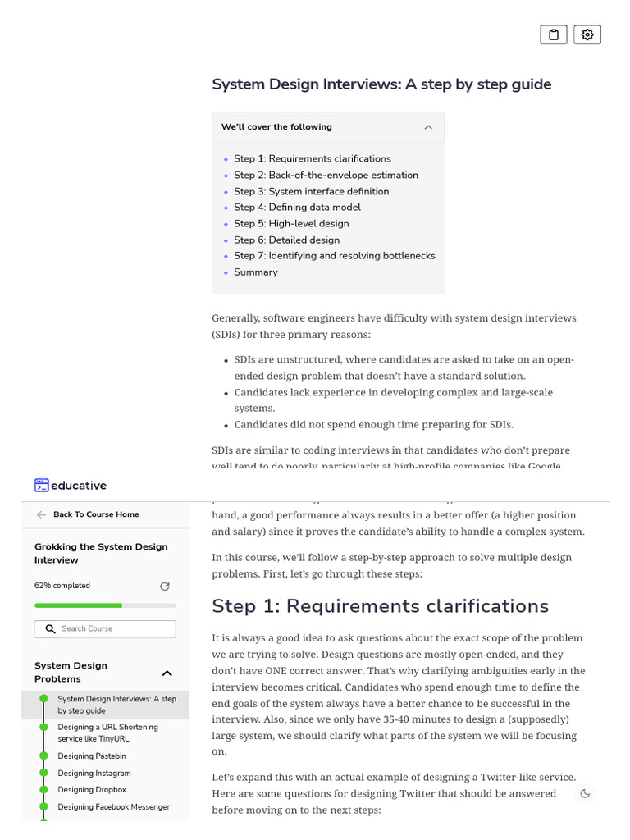
Task: Click the educative logo
Action: (71, 486)
